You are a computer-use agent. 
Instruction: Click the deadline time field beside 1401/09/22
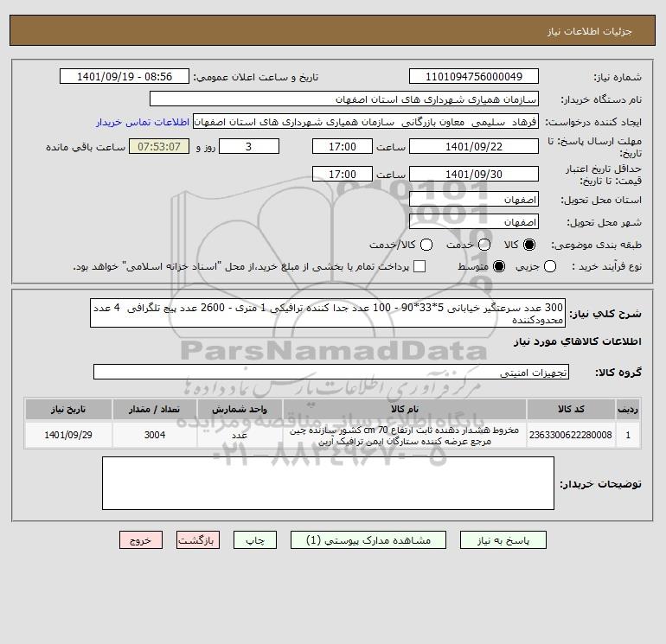click(x=343, y=146)
